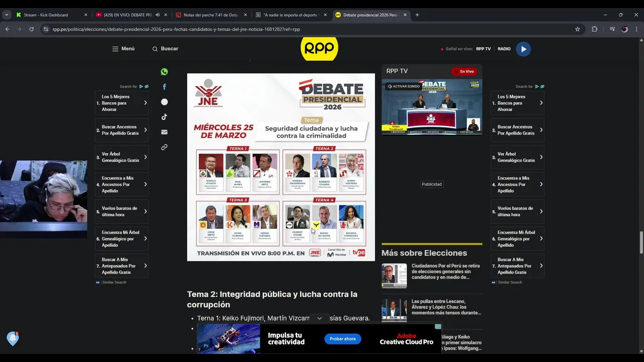This screenshot has height=362, width=644.
Task: Click the address bar URL
Action: 176,29
